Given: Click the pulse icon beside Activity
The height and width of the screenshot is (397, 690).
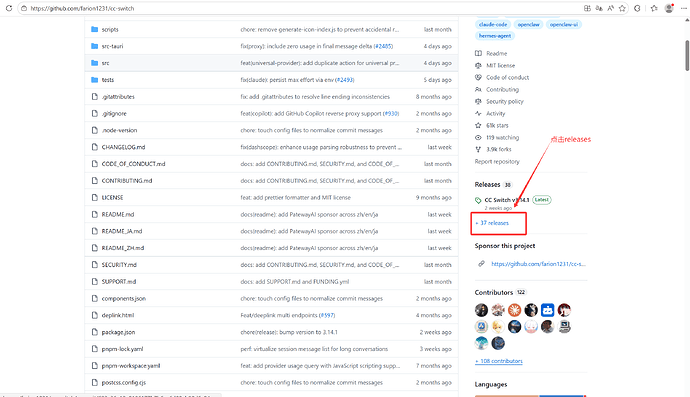Looking at the screenshot, I should point(478,113).
